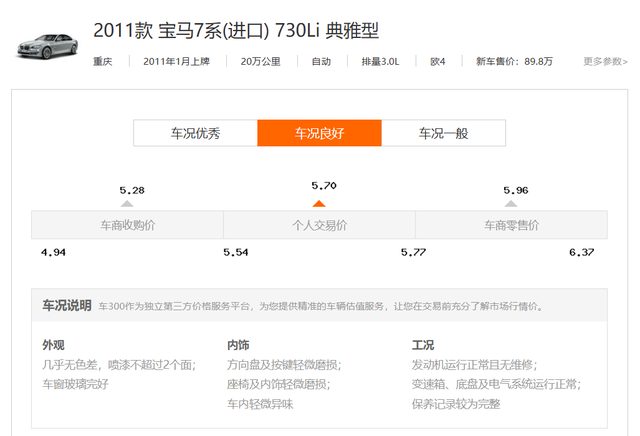Select the 车况良好 tab

(320, 133)
